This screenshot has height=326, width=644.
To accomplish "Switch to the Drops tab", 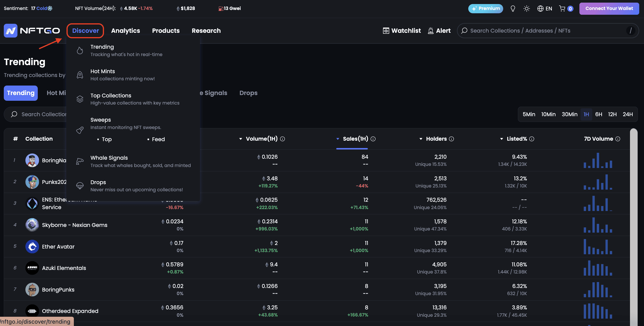I will click(x=248, y=93).
